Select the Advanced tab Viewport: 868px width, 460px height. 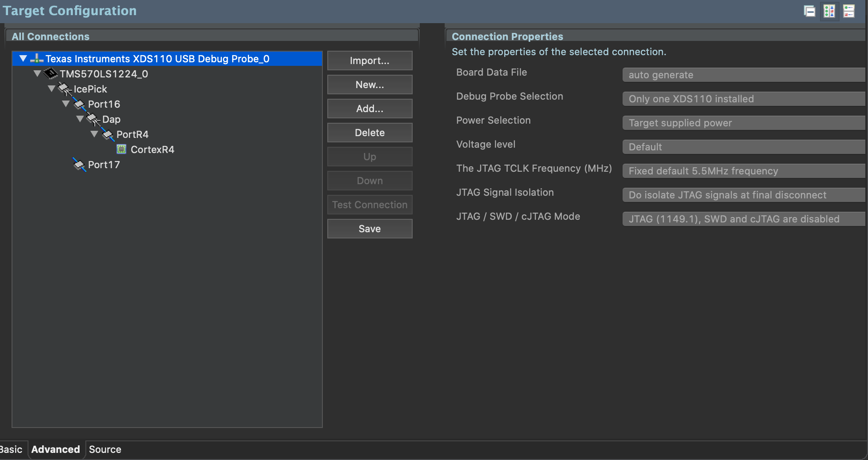pos(56,449)
